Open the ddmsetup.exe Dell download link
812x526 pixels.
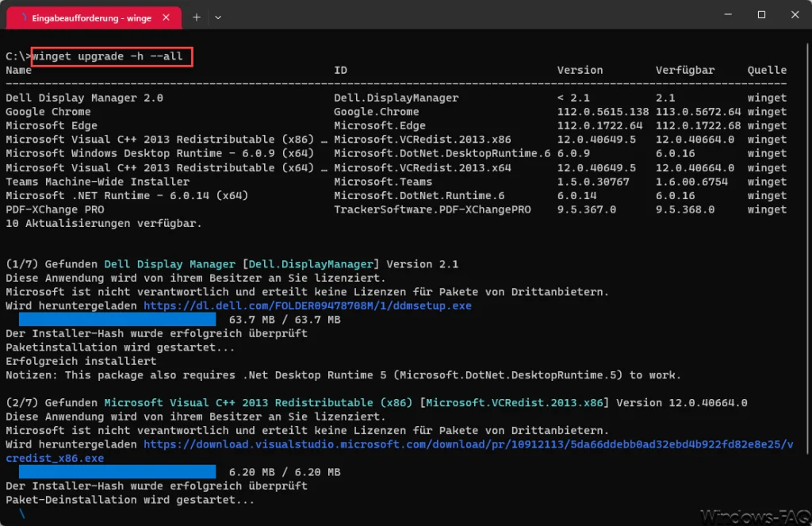point(308,305)
